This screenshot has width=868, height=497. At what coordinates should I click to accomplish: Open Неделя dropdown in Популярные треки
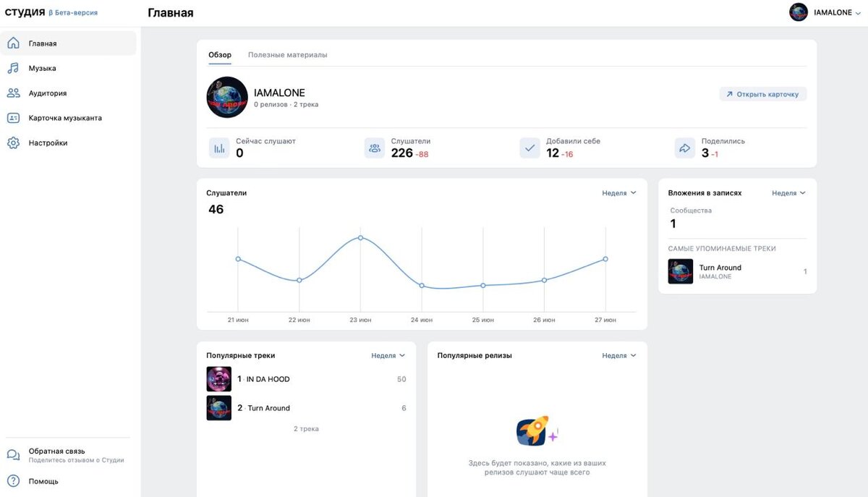click(x=388, y=356)
